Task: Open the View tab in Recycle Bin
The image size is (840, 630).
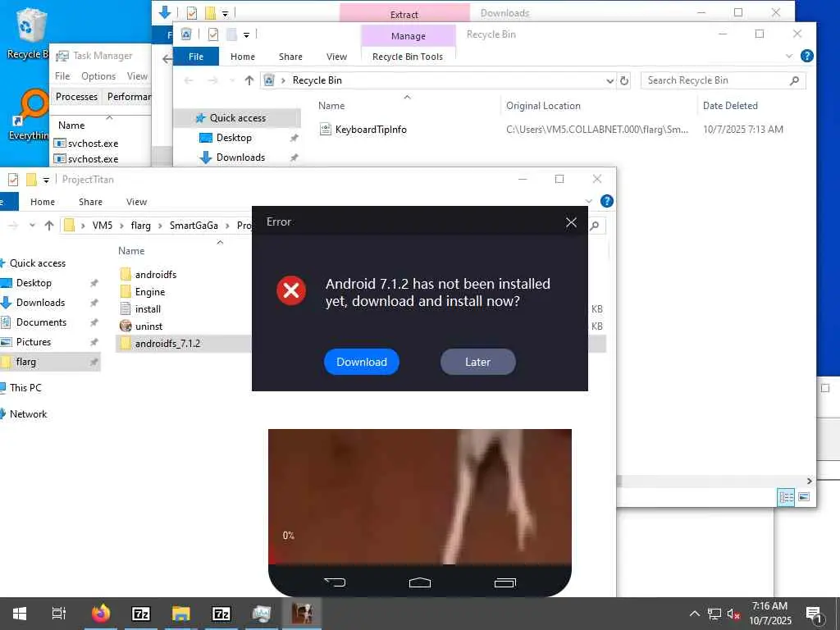Action: (336, 57)
